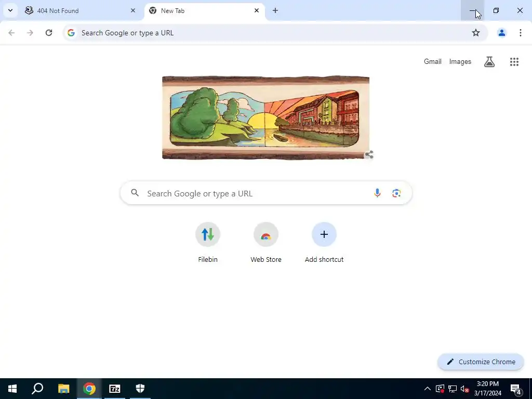Open the Chrome profile avatar menu
Screen dimensions: 532x399
pyautogui.click(x=501, y=33)
